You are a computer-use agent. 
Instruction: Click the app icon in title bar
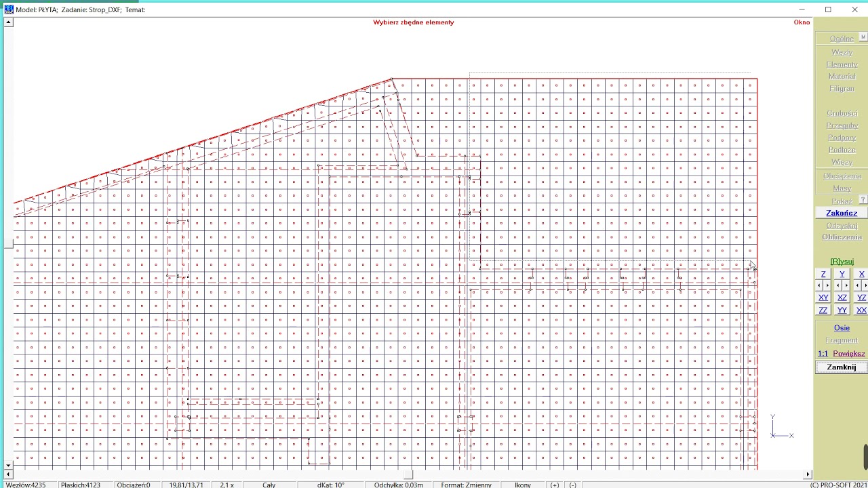[x=8, y=9]
